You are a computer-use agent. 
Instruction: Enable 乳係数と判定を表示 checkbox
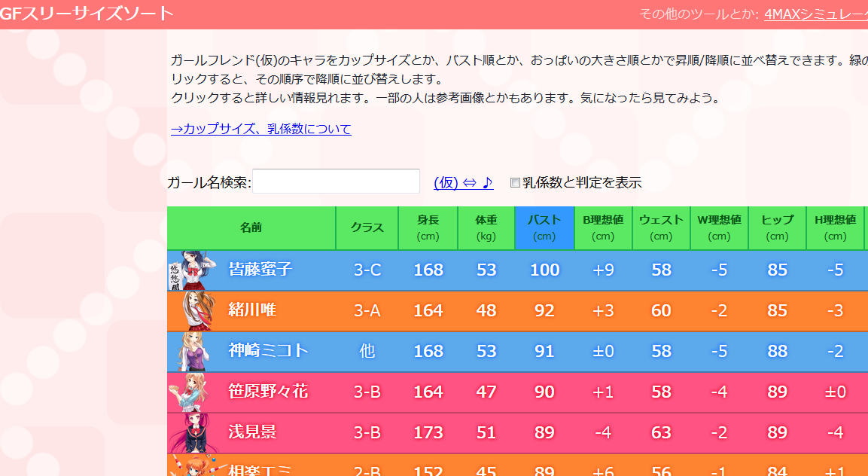515,183
